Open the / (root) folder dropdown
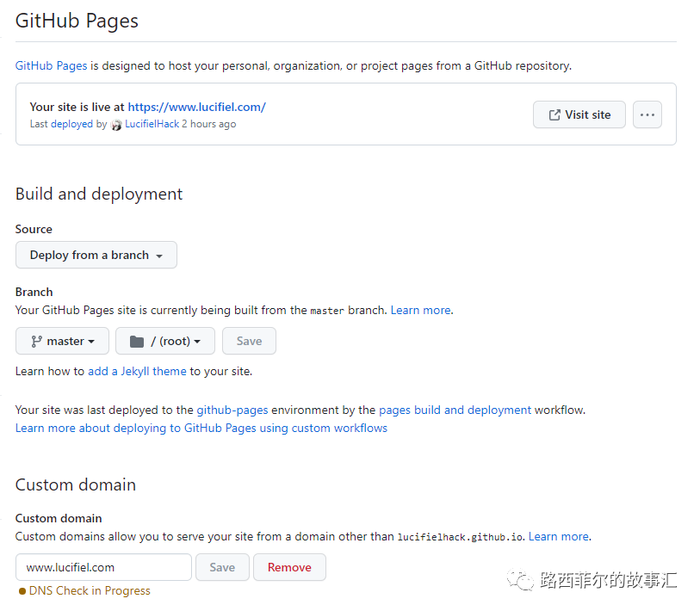 click(165, 341)
